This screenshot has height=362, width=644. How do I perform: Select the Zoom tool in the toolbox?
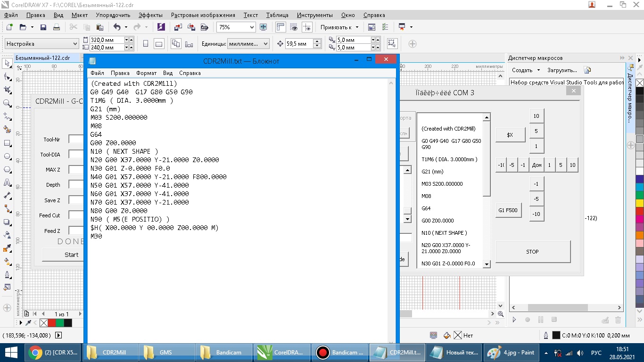(x=7, y=103)
